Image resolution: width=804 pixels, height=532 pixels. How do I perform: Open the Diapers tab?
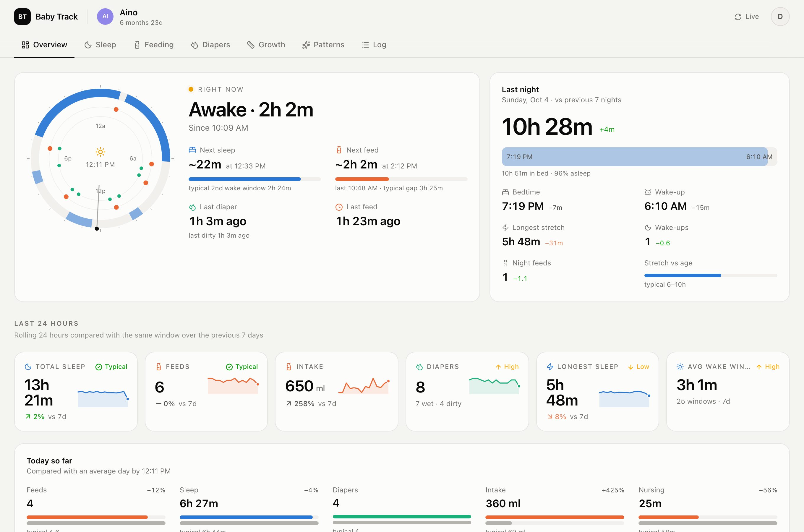tap(210, 45)
